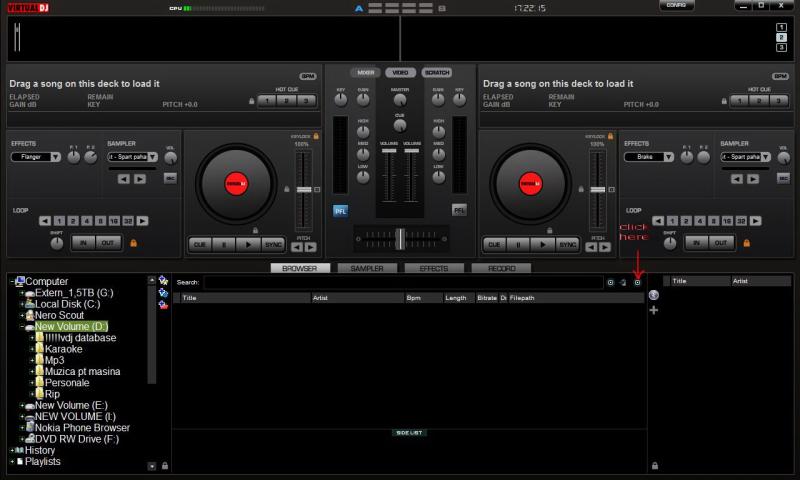Open the VIDEO mixer panel tab

pyautogui.click(x=400, y=73)
